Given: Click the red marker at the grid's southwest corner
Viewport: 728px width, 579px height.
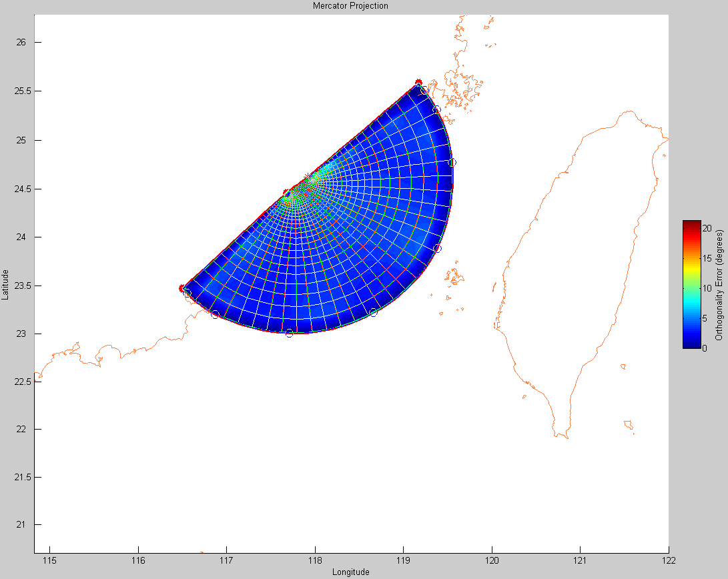Looking at the screenshot, I should [181, 288].
